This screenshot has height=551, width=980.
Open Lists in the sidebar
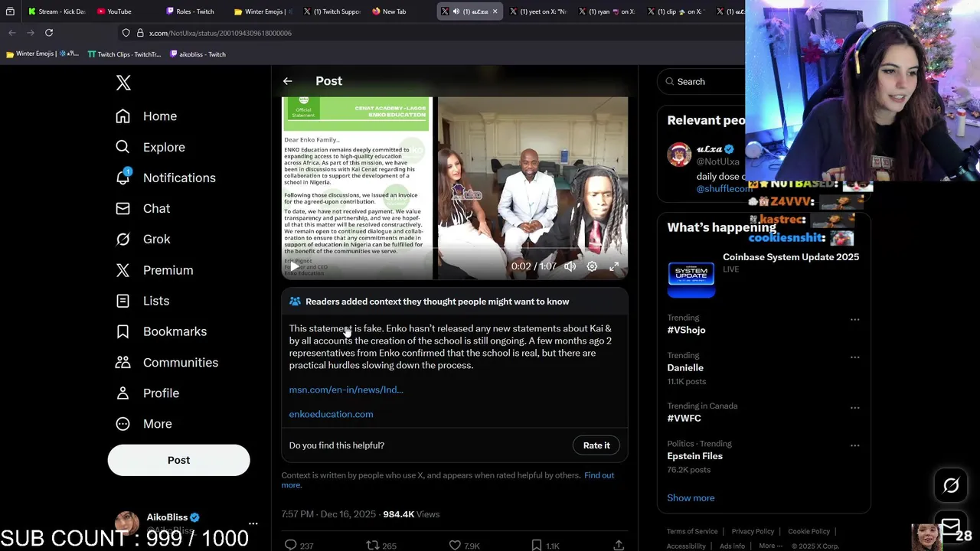(x=142, y=301)
